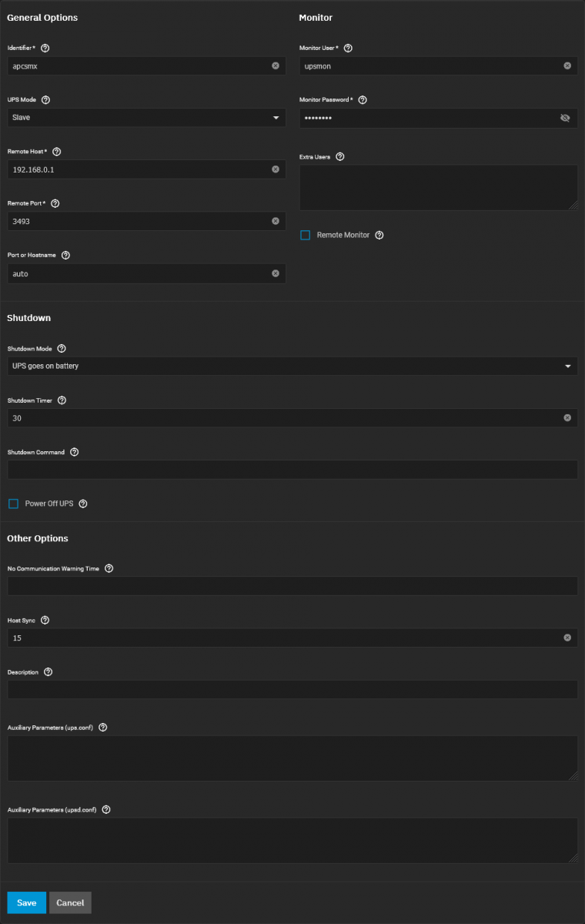The height and width of the screenshot is (924, 585).
Task: Enable the Remote Monitor checkbox
Action: tap(306, 235)
